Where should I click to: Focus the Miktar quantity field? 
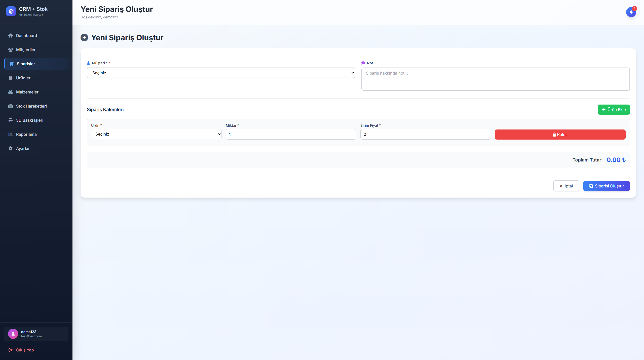coord(291,134)
